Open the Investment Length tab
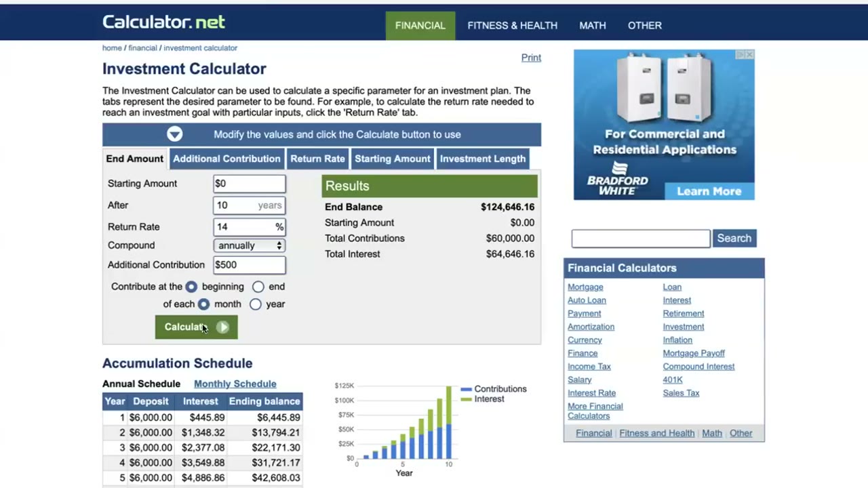This screenshot has width=868, height=488. [x=483, y=159]
